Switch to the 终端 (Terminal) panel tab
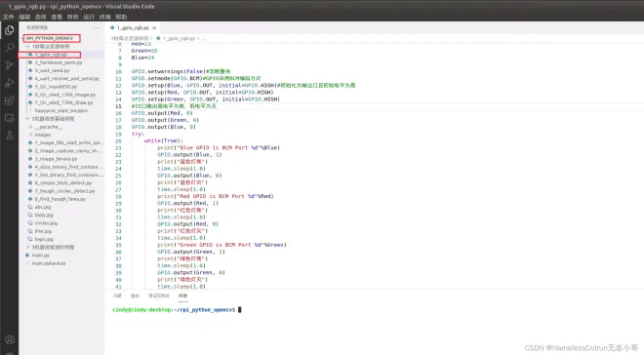Screen dimensions: 644x355 click(x=182, y=296)
